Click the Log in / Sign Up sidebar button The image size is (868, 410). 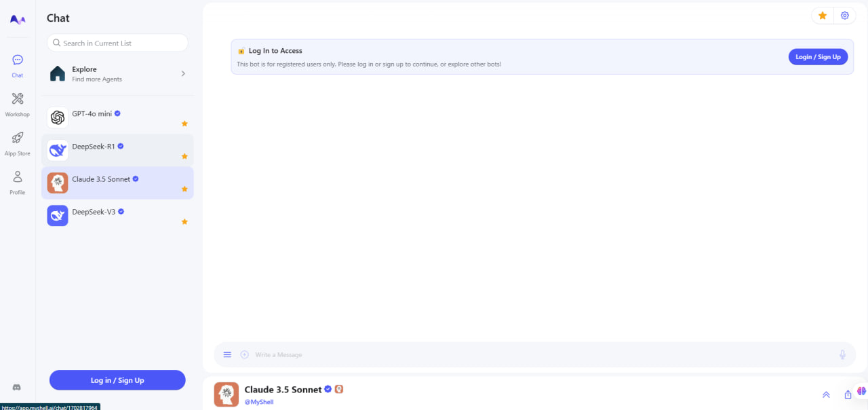tap(117, 380)
